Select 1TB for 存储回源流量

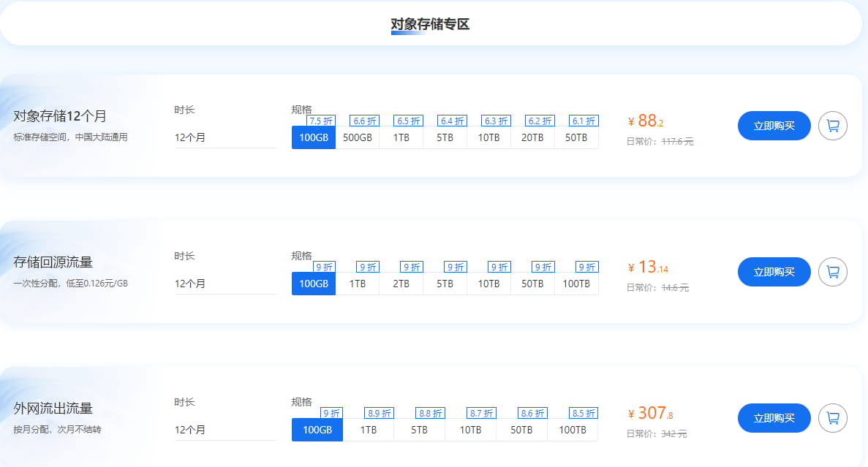click(357, 284)
